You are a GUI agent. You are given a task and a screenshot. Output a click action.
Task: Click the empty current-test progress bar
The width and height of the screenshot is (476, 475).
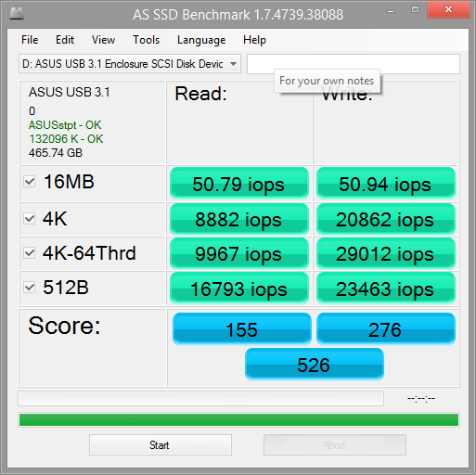click(201, 399)
